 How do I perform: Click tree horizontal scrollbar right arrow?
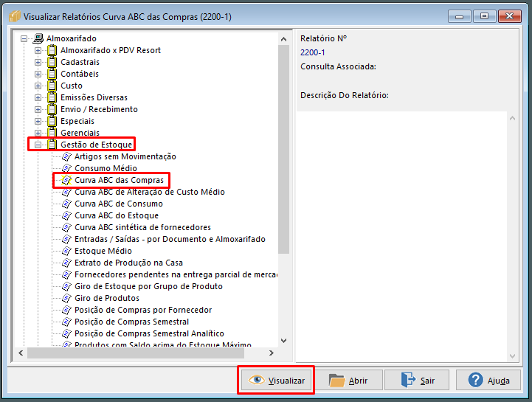pyautogui.click(x=271, y=353)
